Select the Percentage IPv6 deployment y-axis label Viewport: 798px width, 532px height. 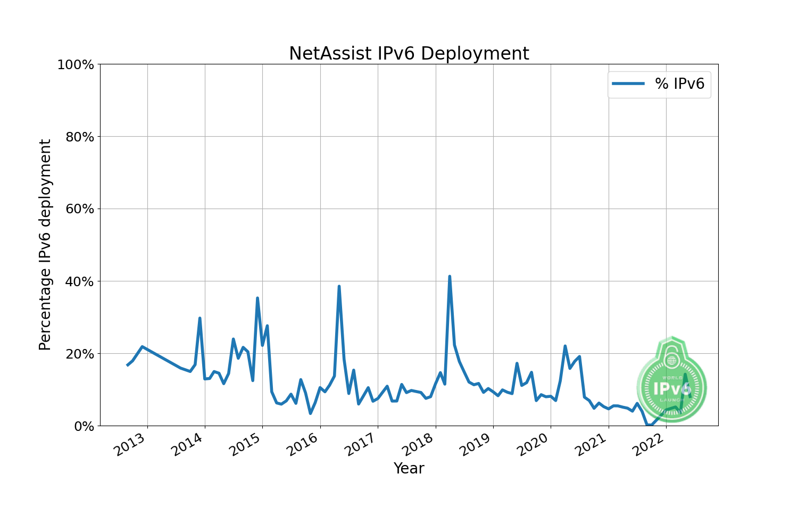(x=45, y=245)
